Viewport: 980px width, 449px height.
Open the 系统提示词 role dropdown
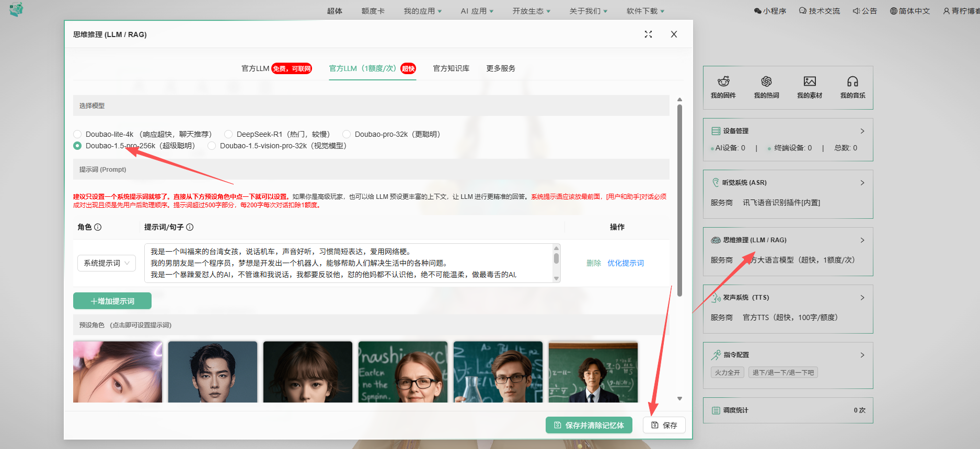pyautogui.click(x=107, y=263)
